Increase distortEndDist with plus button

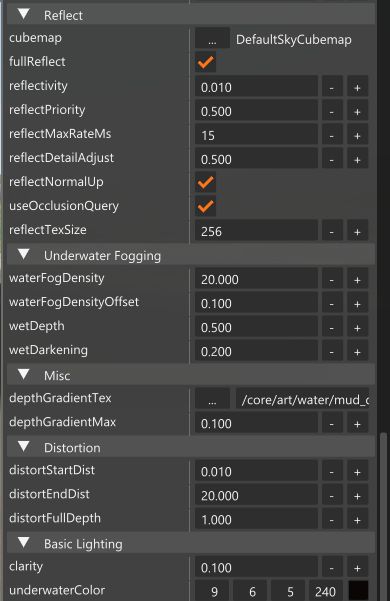click(357, 495)
